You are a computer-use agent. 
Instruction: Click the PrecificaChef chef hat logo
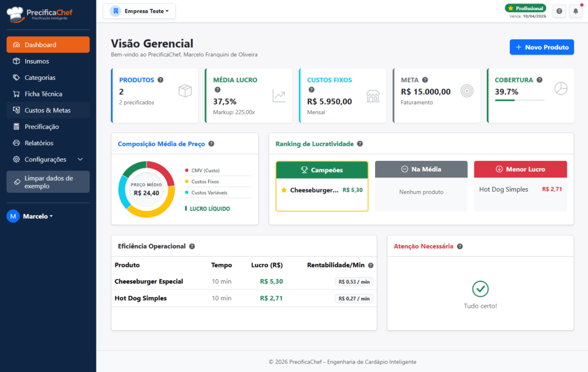[x=16, y=14]
